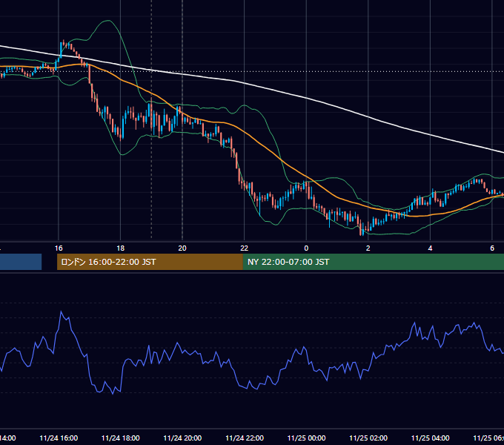
Task: Click the 2 hour label on upper axis
Action: pyautogui.click(x=368, y=248)
